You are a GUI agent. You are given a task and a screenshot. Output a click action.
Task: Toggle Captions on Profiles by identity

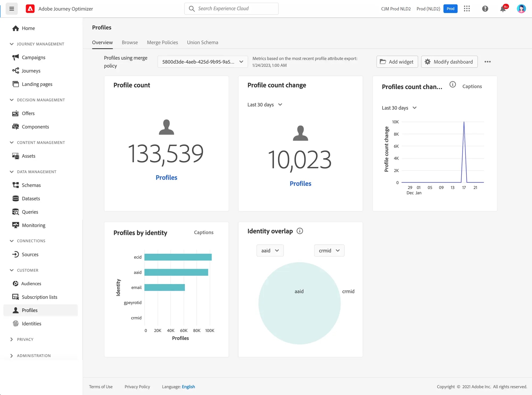click(x=203, y=232)
